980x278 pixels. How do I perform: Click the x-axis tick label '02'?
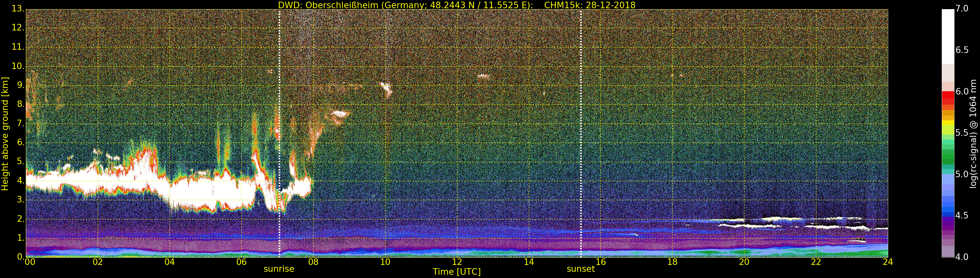click(x=98, y=262)
